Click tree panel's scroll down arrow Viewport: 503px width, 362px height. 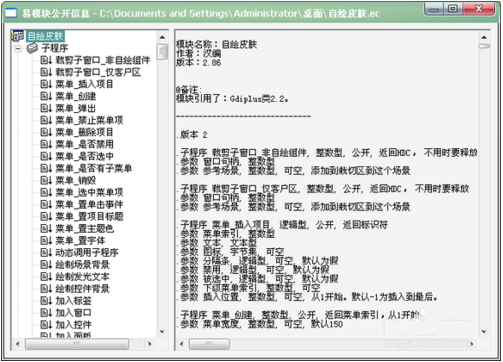pos(162,332)
